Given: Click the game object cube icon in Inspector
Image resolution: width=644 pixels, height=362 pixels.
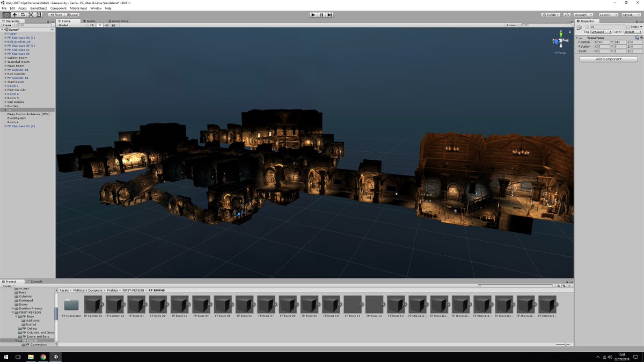Looking at the screenshot, I should [x=580, y=28].
